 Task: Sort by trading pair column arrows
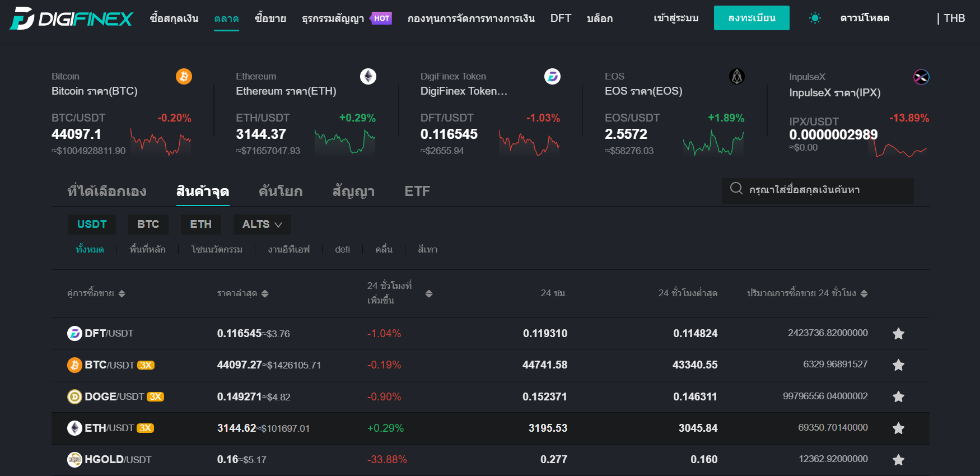(x=122, y=293)
